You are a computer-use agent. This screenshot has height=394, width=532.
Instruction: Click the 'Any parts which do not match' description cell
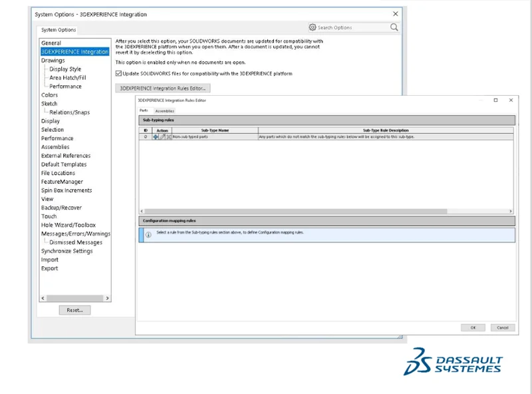pos(386,137)
